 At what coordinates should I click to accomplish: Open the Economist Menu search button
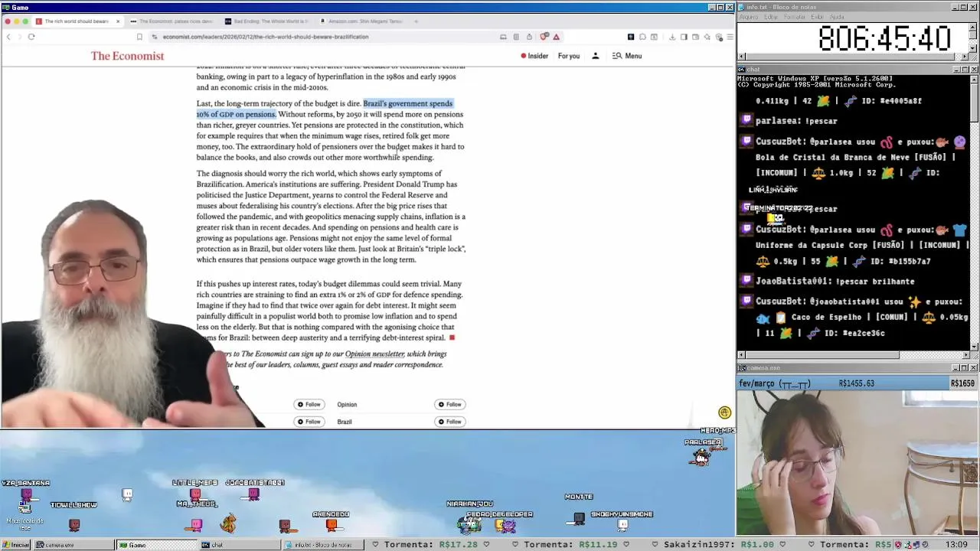tap(627, 56)
